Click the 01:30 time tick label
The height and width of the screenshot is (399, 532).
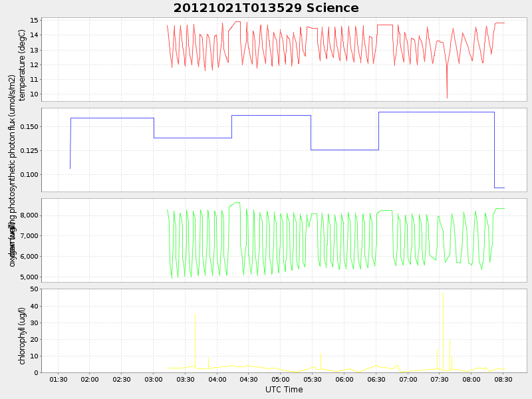tap(58, 379)
